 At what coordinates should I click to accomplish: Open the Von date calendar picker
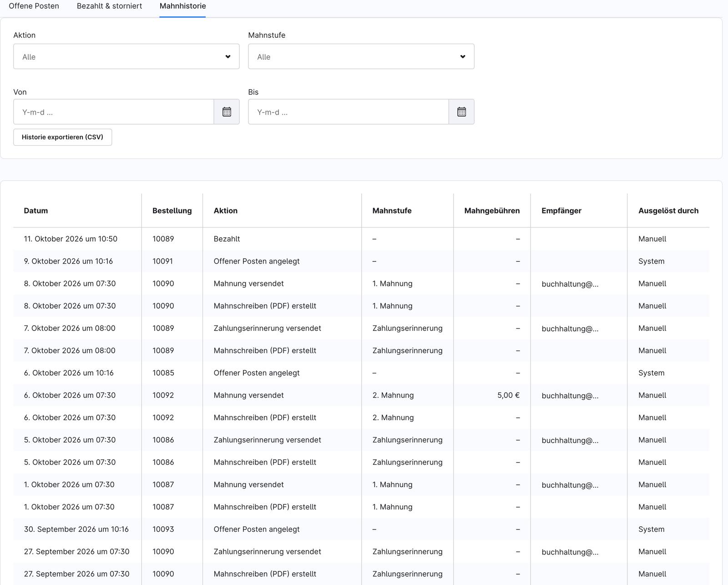click(227, 112)
